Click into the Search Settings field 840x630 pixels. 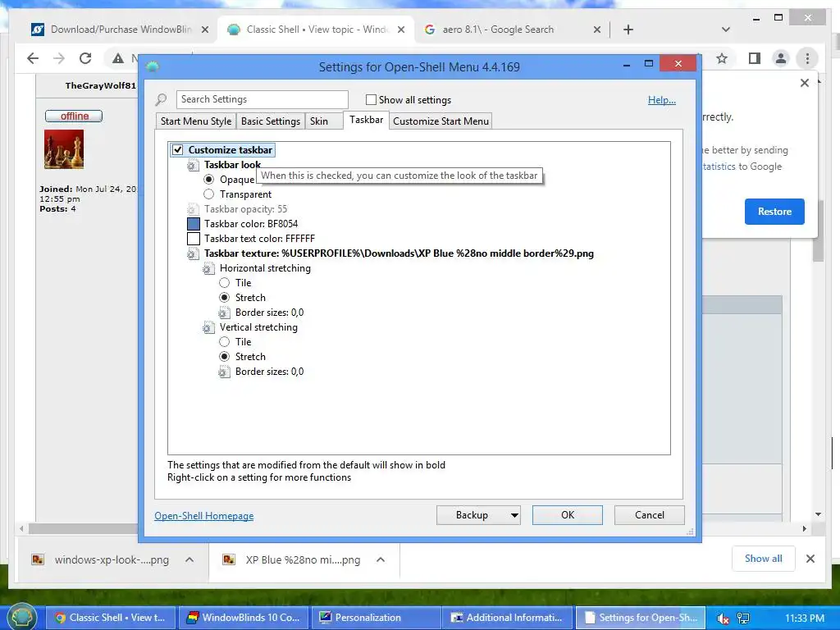[x=262, y=99]
